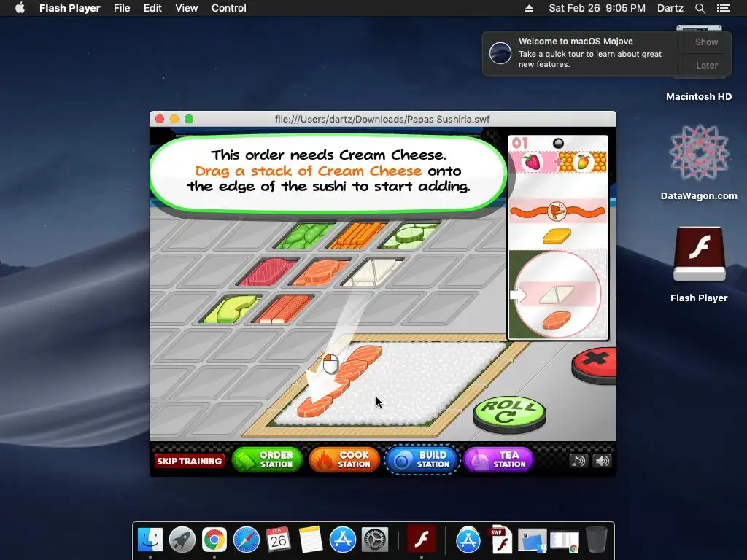This screenshot has height=560, width=747.
Task: Click the window title file path text
Action: click(x=382, y=119)
